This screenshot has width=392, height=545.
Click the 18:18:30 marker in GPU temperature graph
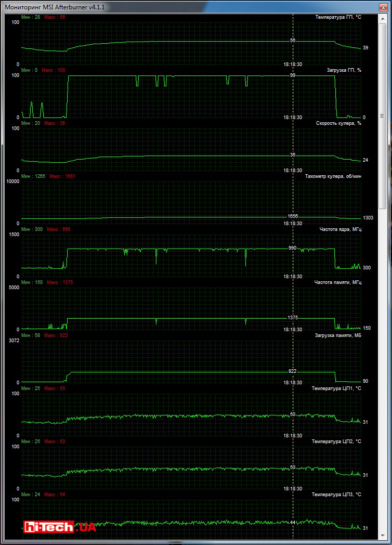click(x=293, y=64)
